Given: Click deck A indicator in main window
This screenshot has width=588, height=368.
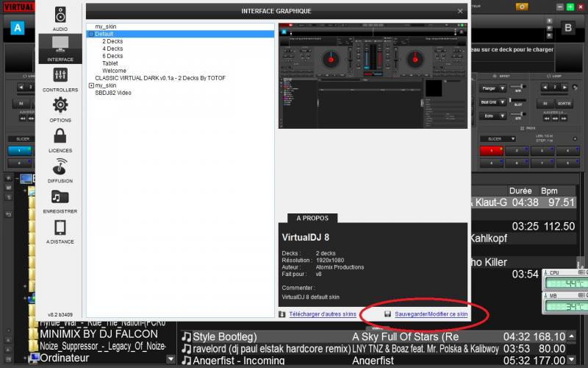Looking at the screenshot, I should [x=17, y=28].
